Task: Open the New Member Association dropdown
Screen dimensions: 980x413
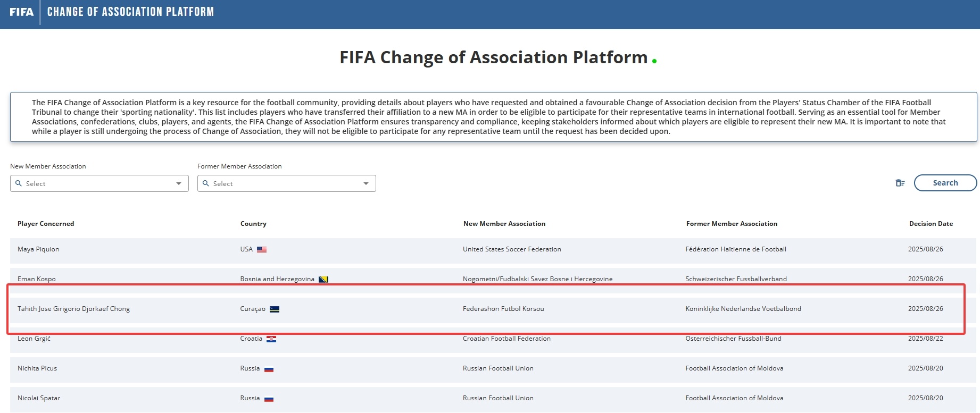Action: click(179, 183)
